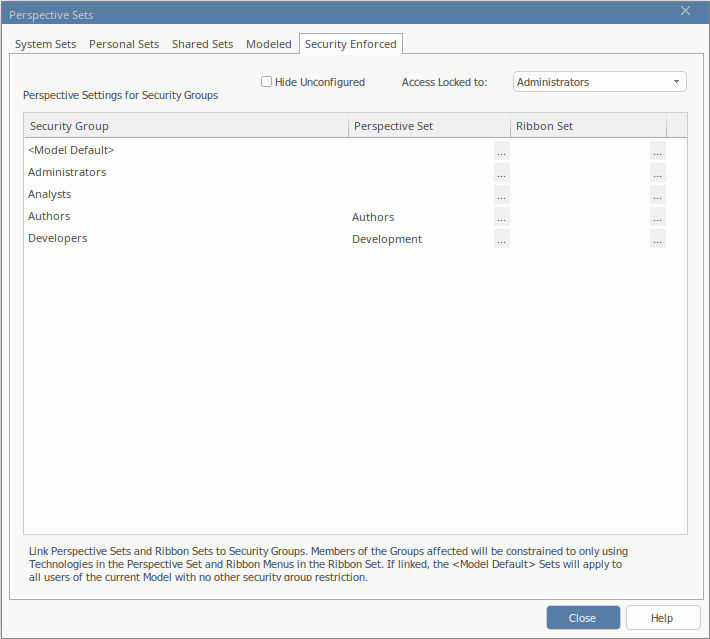710x639 pixels.
Task: Select the Analysts security group row
Action: coord(50,195)
